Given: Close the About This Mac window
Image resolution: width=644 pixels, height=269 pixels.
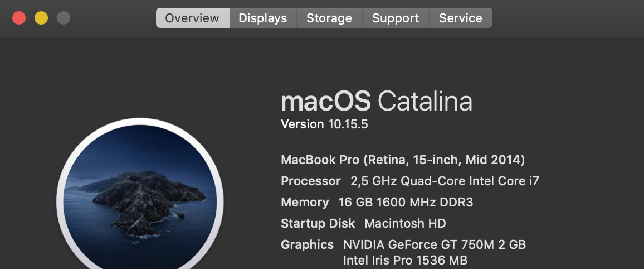Looking at the screenshot, I should point(19,18).
